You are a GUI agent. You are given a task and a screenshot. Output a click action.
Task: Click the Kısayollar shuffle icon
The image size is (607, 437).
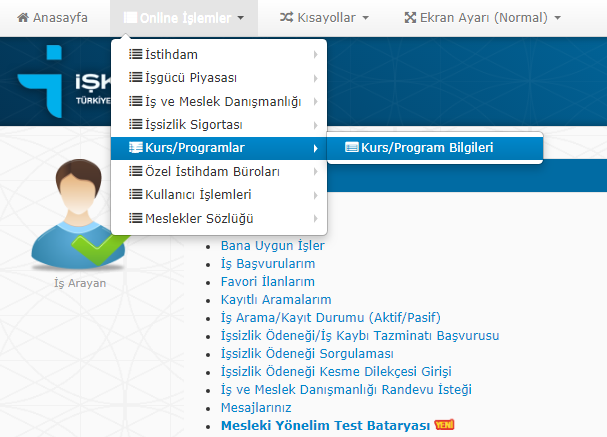pyautogui.click(x=287, y=18)
